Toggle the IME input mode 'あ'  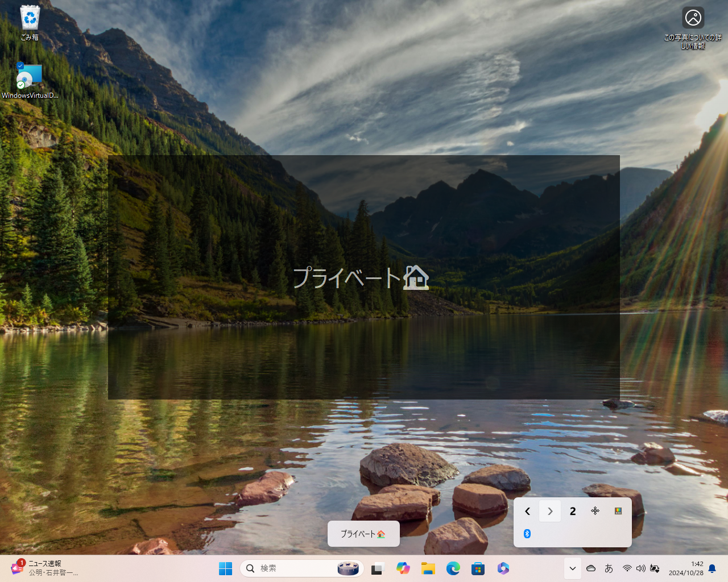click(x=609, y=568)
